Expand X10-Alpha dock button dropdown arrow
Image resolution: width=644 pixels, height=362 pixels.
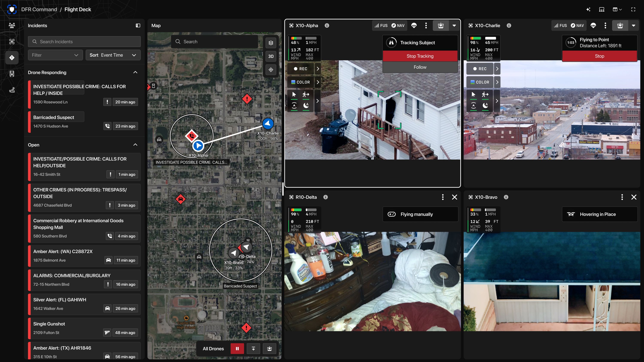coord(454,26)
